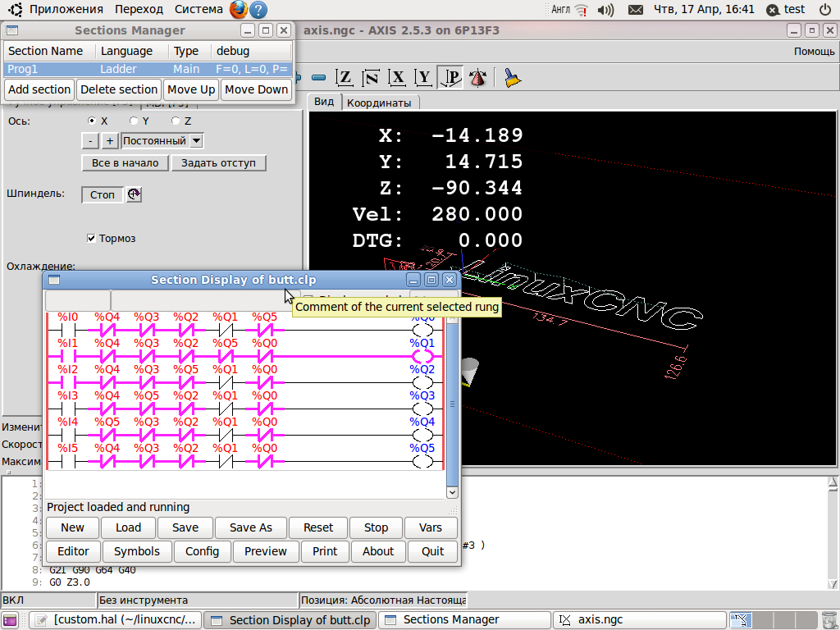Open the volume speaker indicator
The image size is (840, 630).
(606, 10)
